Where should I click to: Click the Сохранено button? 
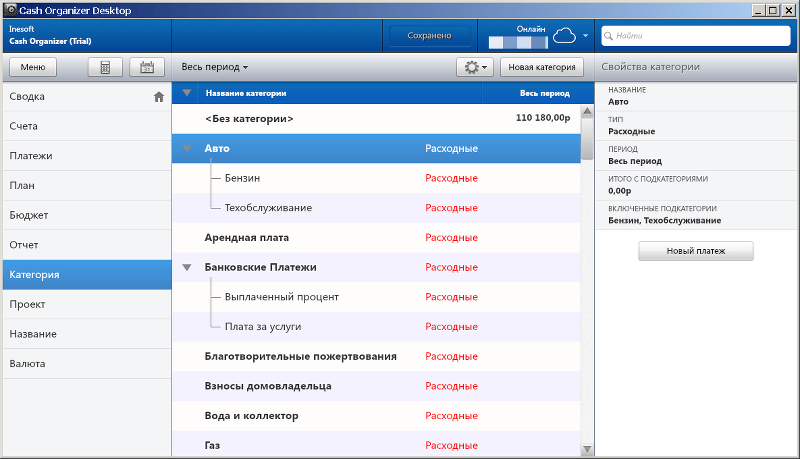[430, 36]
